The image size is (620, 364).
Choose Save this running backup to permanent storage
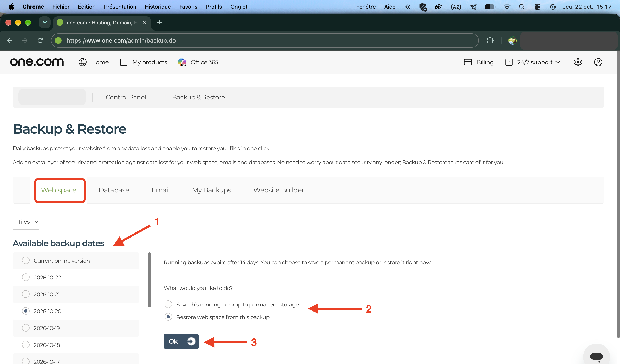point(168,304)
